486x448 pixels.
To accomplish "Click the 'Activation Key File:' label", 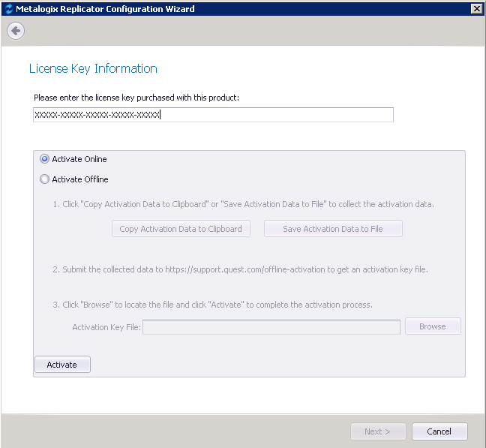I will (x=106, y=327).
